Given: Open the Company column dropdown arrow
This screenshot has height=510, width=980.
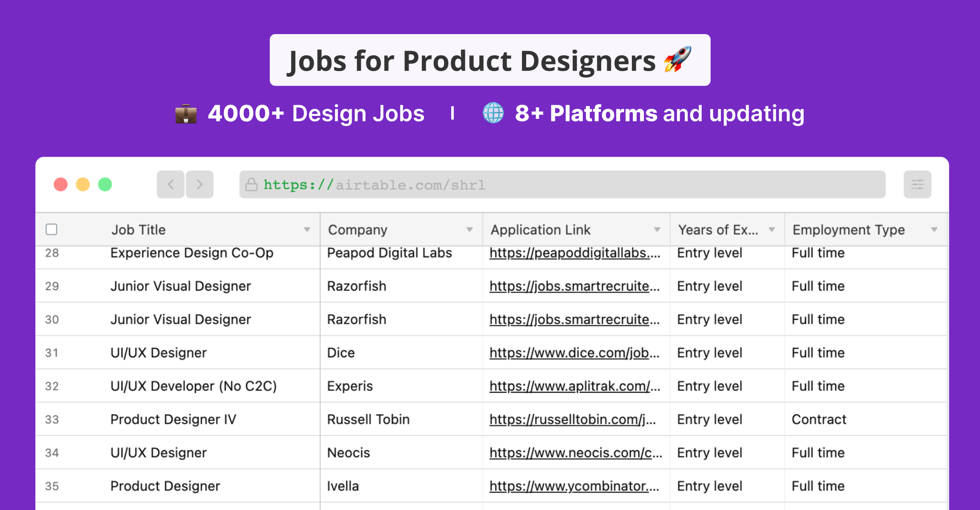Looking at the screenshot, I should click(x=470, y=230).
